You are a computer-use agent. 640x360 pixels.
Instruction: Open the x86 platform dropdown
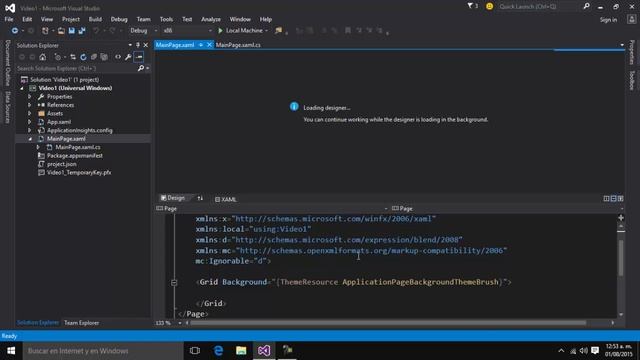(x=210, y=31)
